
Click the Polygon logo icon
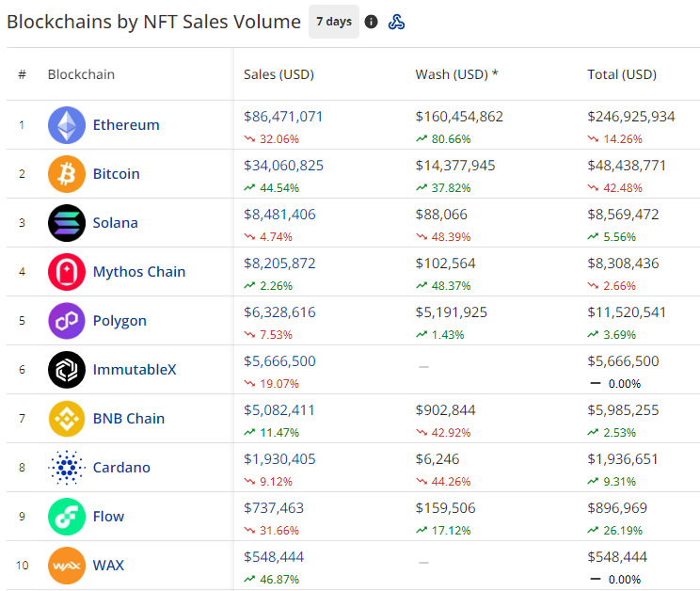point(67,321)
